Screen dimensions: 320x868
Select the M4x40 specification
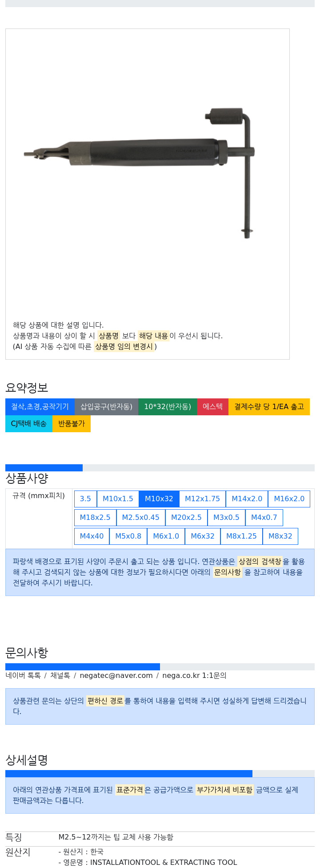92,536
